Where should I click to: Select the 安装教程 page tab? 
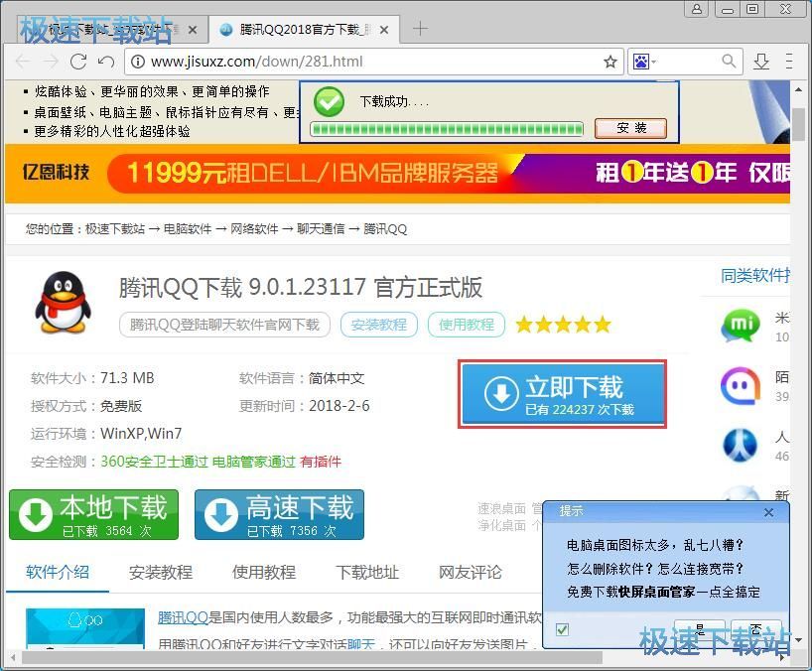[x=161, y=572]
